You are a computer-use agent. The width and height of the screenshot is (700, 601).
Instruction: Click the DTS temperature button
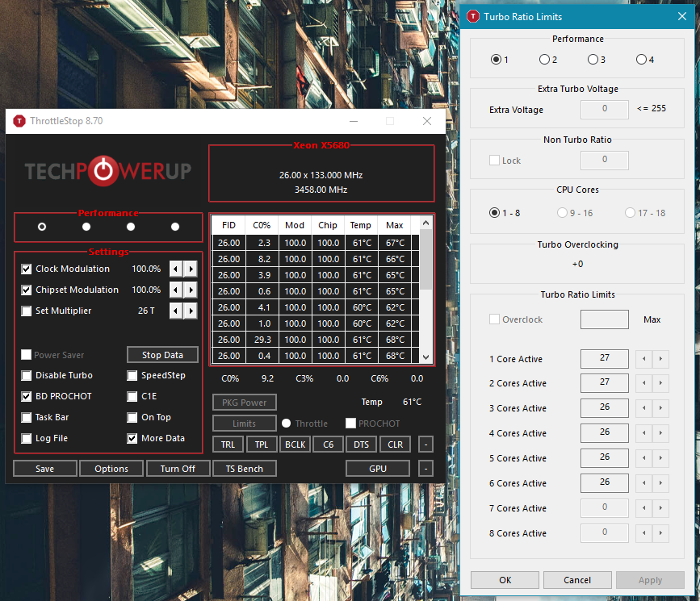(x=361, y=444)
